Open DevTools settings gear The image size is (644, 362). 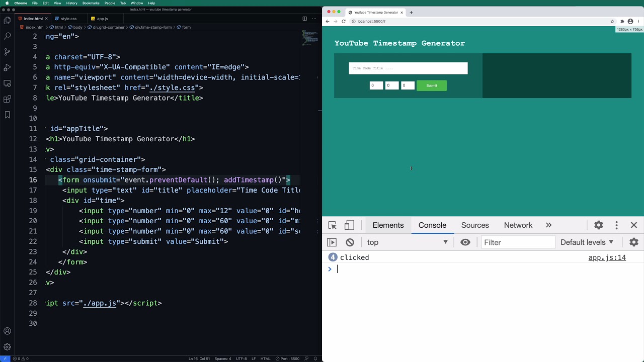pyautogui.click(x=599, y=225)
